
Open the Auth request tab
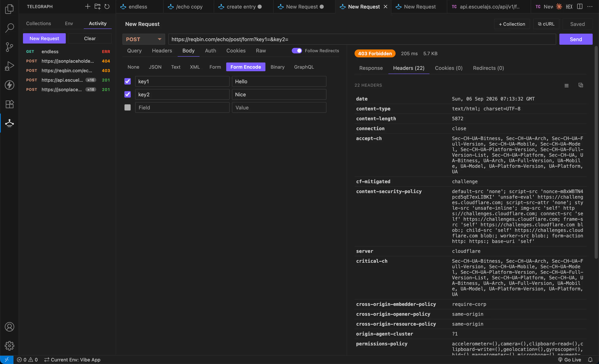pyautogui.click(x=210, y=50)
